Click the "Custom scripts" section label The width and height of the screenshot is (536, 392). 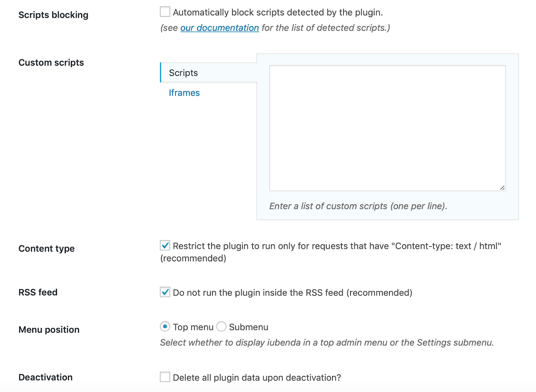click(x=51, y=62)
